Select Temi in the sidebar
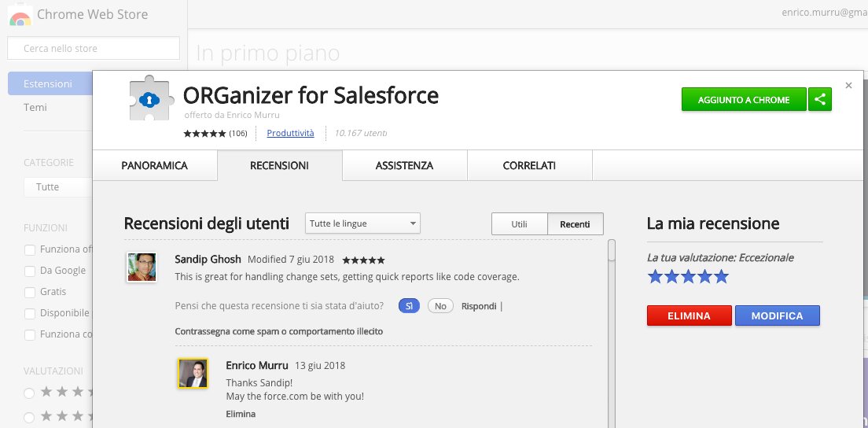 click(x=35, y=108)
